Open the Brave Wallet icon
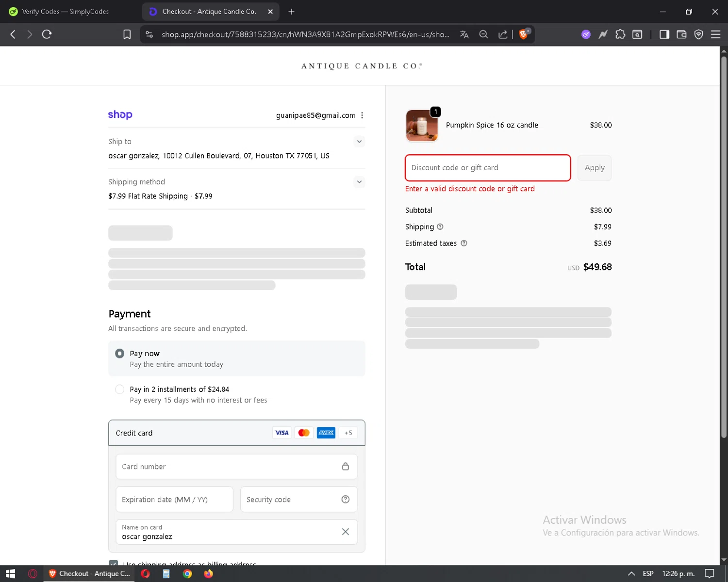This screenshot has width=728, height=582. 681,34
